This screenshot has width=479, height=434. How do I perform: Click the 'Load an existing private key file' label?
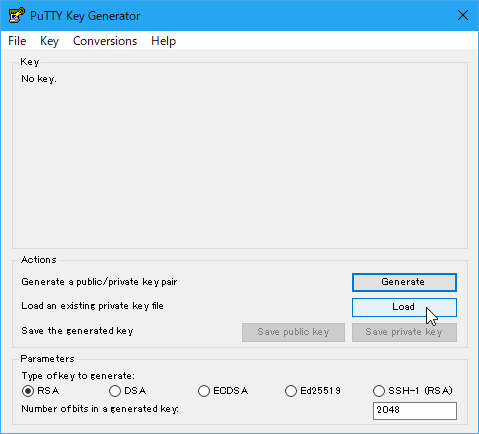(92, 306)
